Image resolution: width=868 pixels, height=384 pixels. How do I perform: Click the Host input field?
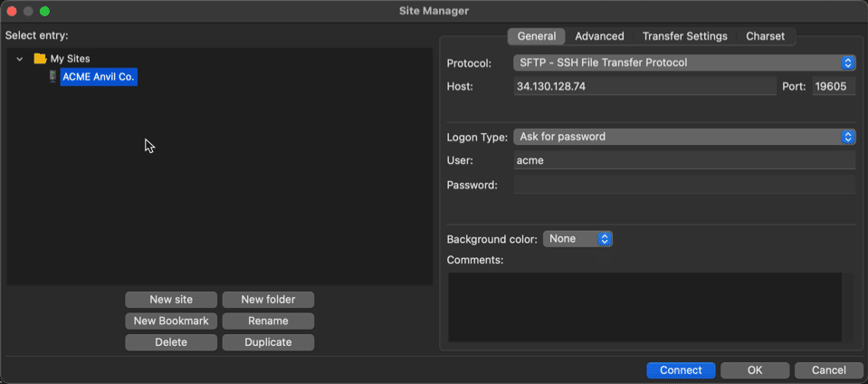pyautogui.click(x=645, y=86)
